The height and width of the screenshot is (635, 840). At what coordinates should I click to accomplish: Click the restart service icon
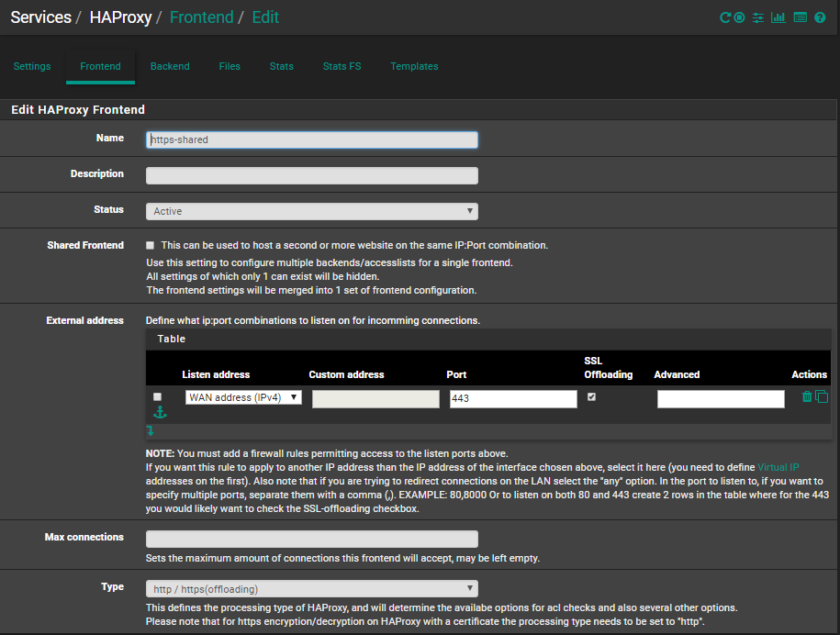(x=725, y=17)
